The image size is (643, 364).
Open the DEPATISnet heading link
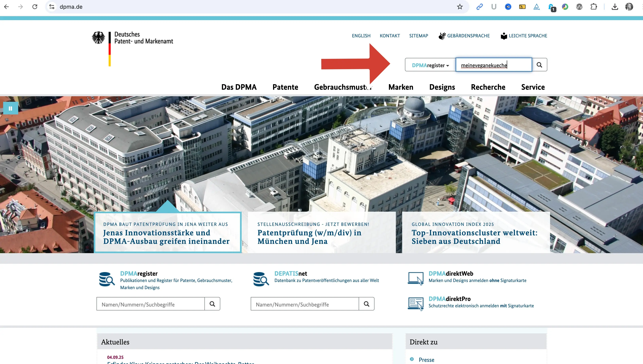point(291,273)
